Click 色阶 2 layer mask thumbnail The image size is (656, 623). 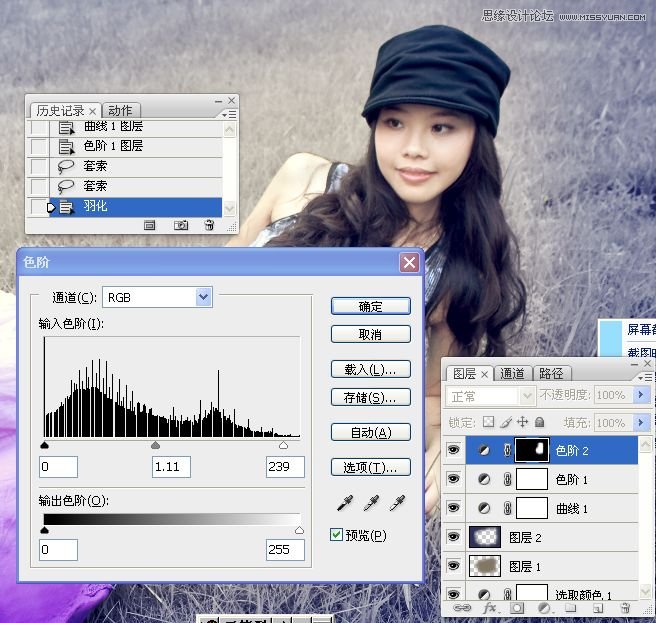coord(532,450)
